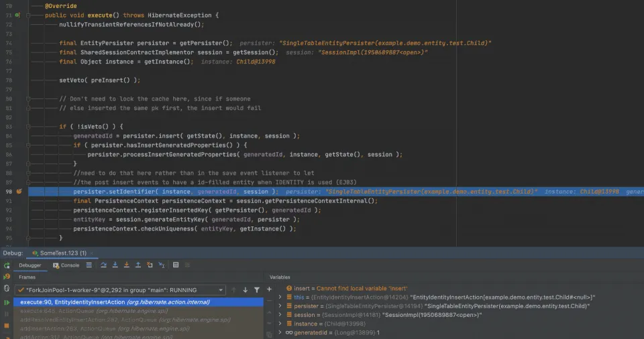Close the SomeTest.123 (1) tab
The image size is (644, 339).
click(92, 253)
